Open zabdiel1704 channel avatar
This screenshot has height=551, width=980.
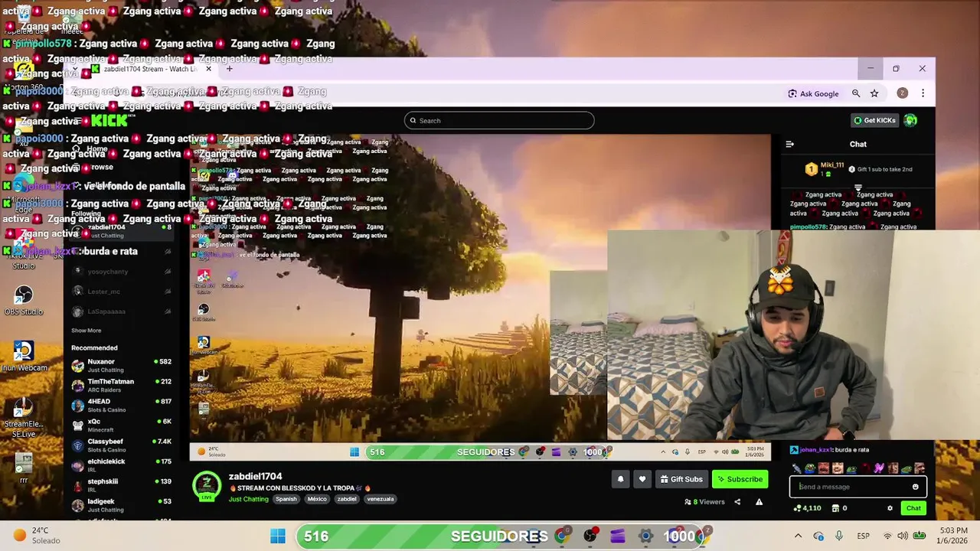click(x=207, y=486)
